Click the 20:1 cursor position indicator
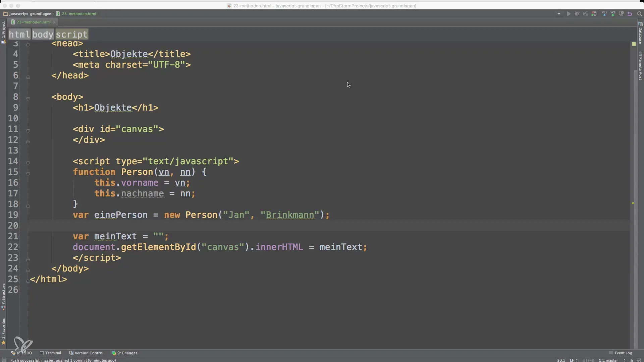This screenshot has width=644, height=362. (561, 360)
